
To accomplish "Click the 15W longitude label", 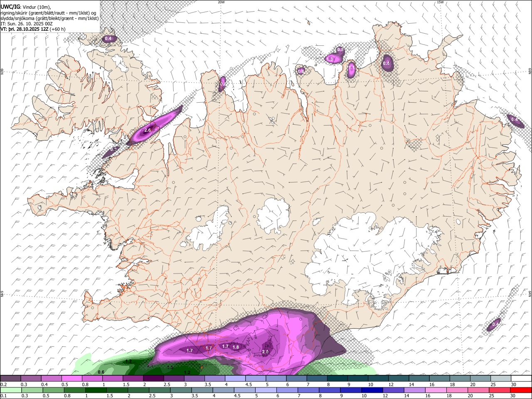I will [441, 2].
